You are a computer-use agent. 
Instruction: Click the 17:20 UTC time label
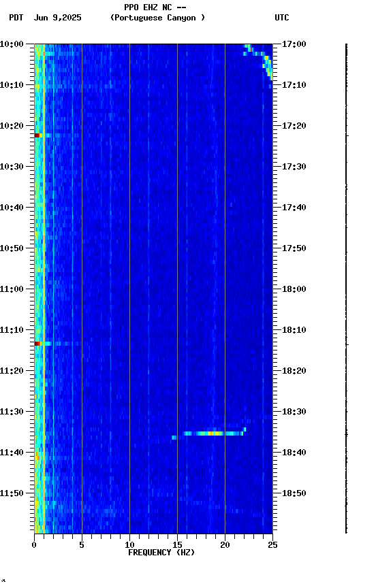coord(294,126)
